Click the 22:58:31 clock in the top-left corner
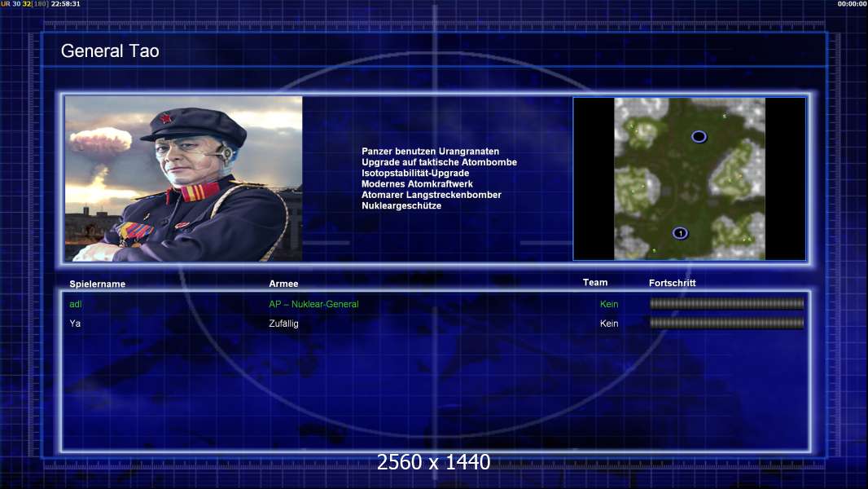Viewport: 868px width, 489px height. 65,4
